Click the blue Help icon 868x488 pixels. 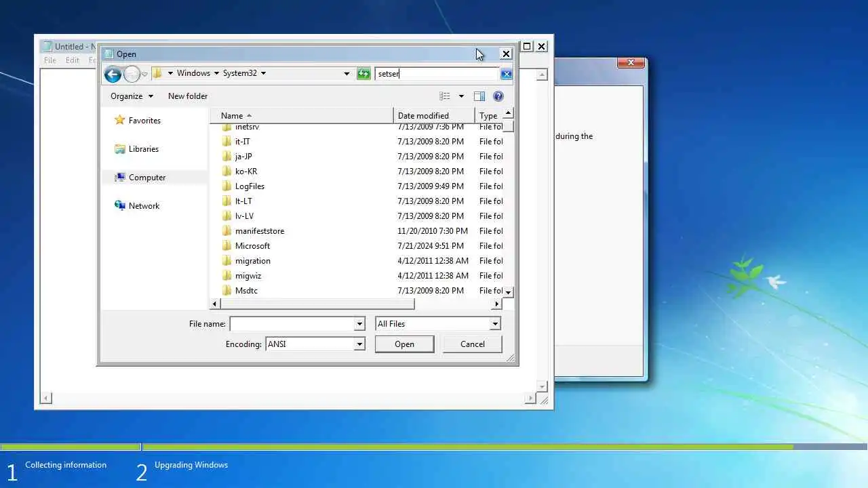498,96
